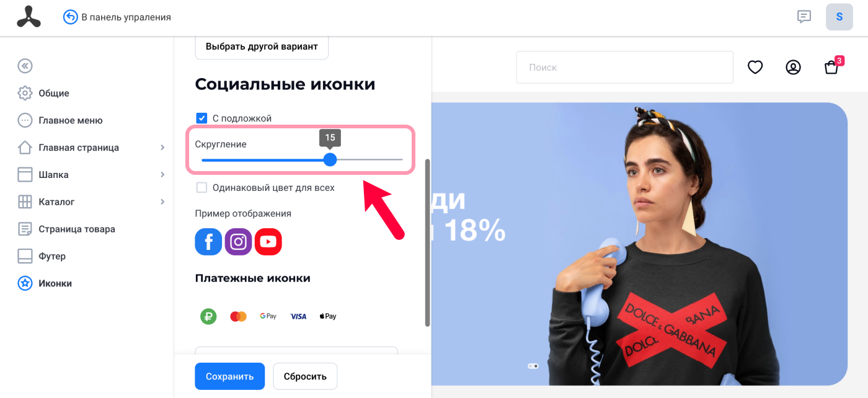868x398 pixels.
Task: Collapse the sidebar with double-arrow icon
Action: 25,66
